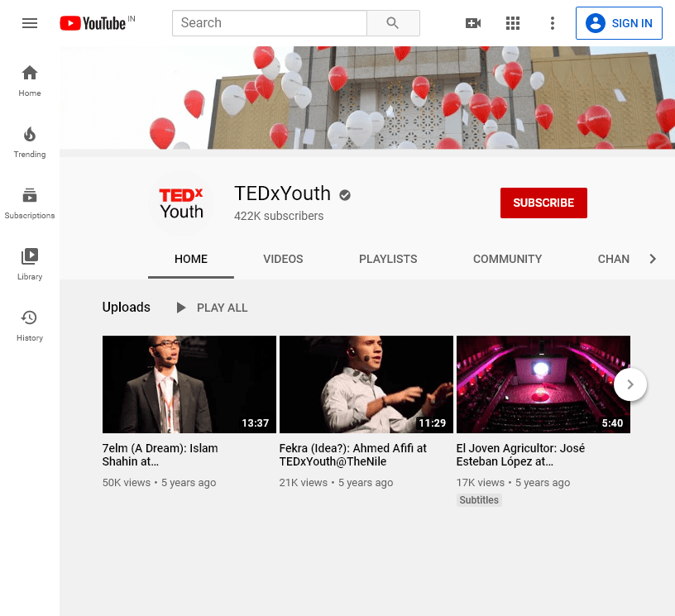This screenshot has width=675, height=616.
Task: Open the 5:40 video thumbnail
Action: click(543, 384)
